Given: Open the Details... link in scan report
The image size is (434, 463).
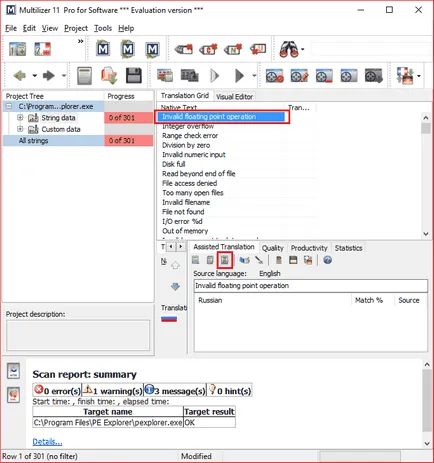Looking at the screenshot, I should (x=47, y=442).
